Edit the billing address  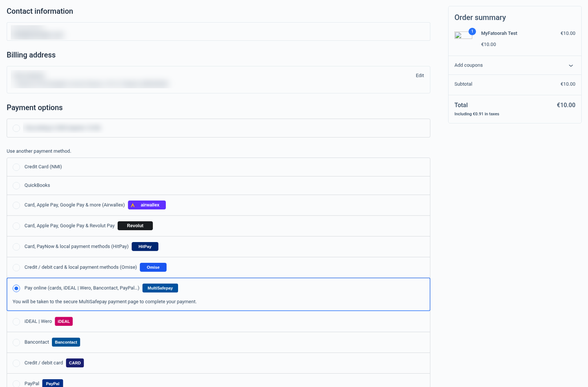[x=420, y=76]
